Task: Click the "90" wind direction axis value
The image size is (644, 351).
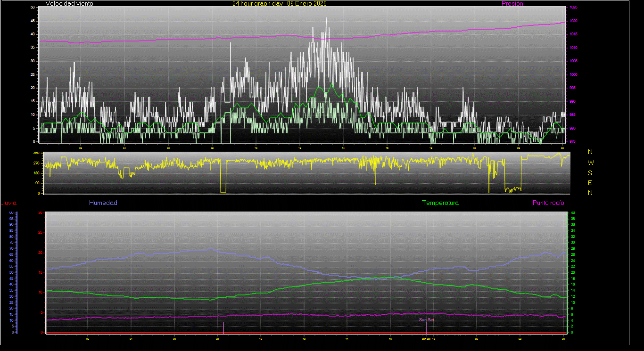Action: coord(37,183)
